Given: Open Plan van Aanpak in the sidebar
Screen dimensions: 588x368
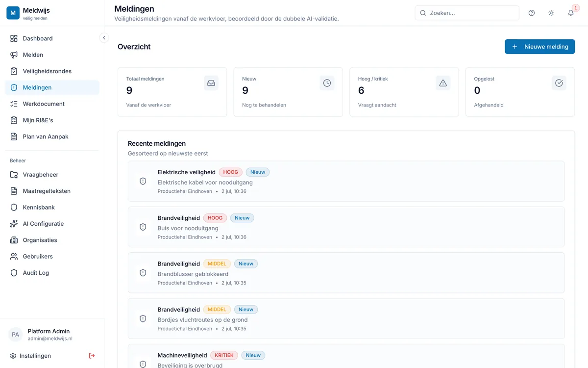Looking at the screenshot, I should click(52, 136).
